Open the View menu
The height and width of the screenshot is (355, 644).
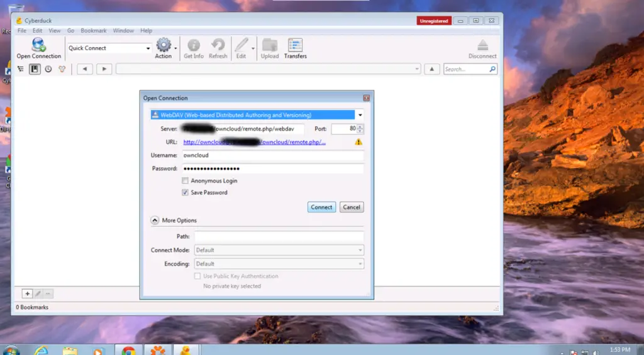coord(54,31)
